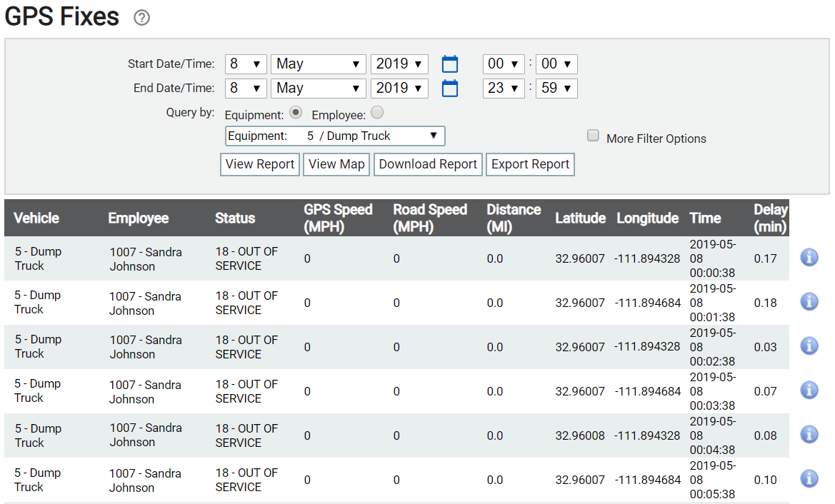Select the Employee query radio button
This screenshot has width=835, height=504.
coord(377,112)
